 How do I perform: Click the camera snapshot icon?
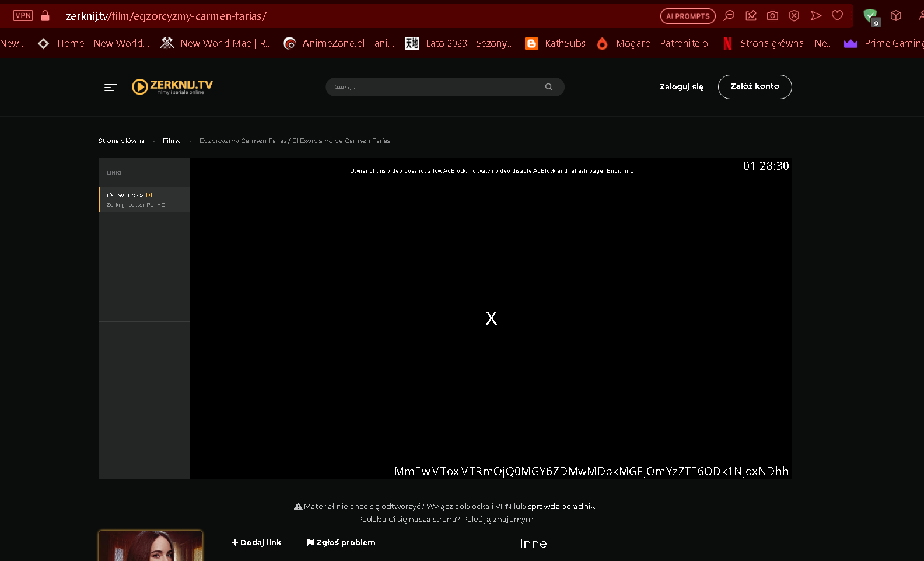[x=772, y=16]
